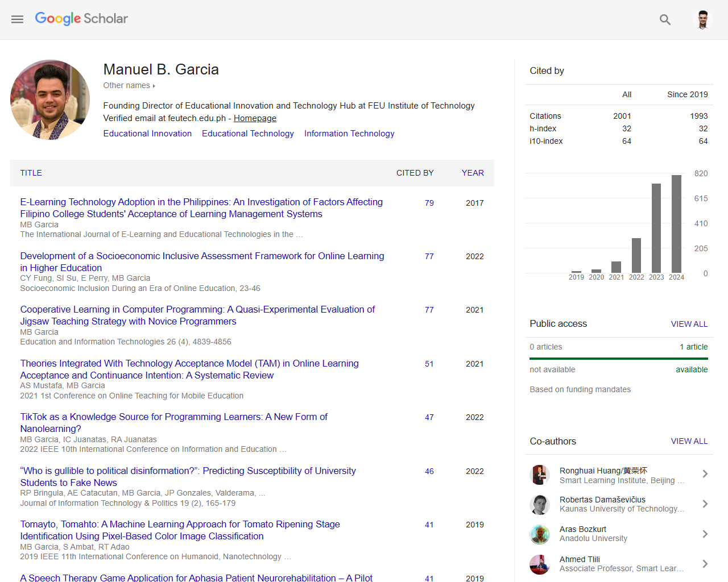
Task: Open the Homepage link
Action: (255, 118)
